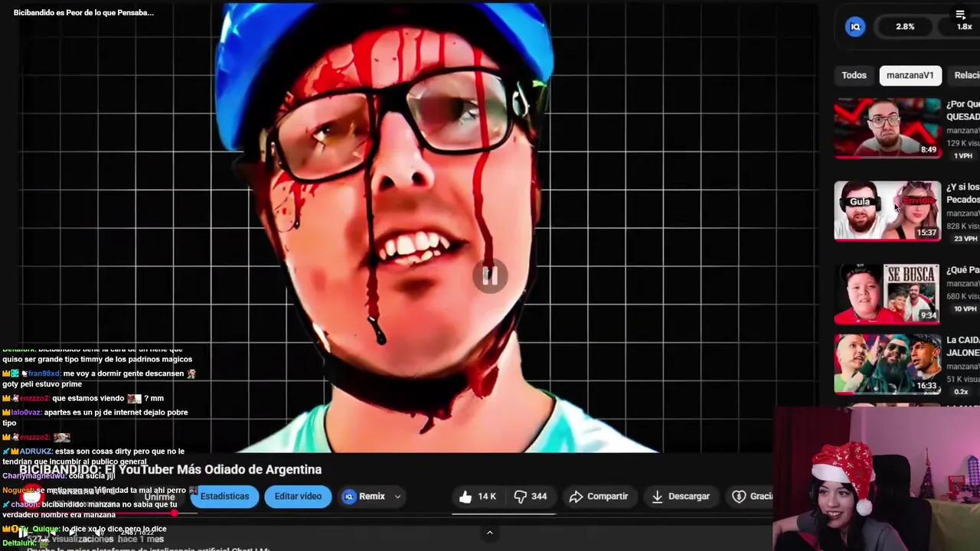Click the '129 K' views text

click(x=963, y=143)
